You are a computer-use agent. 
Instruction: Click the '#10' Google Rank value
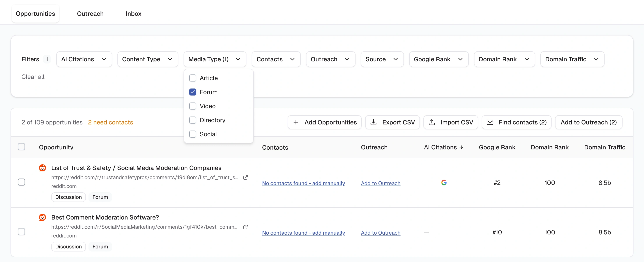497,232
